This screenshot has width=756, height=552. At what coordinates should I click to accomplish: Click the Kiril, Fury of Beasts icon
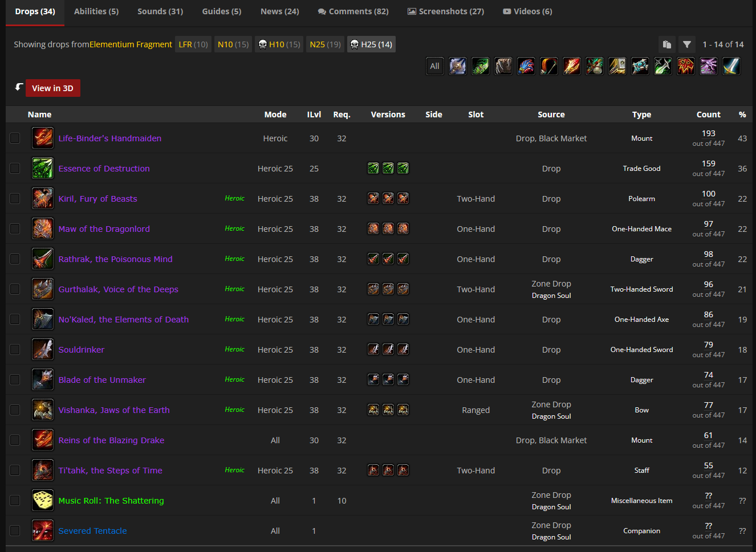coord(43,198)
